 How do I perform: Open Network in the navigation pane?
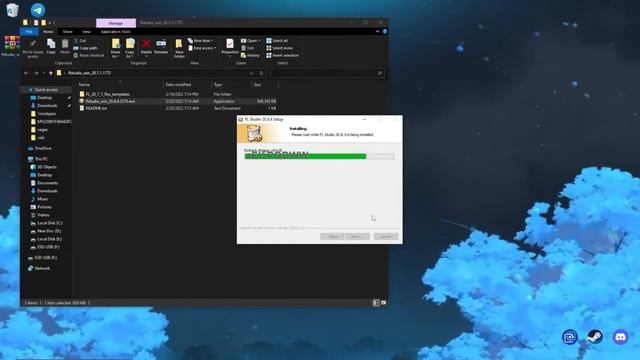42,269
